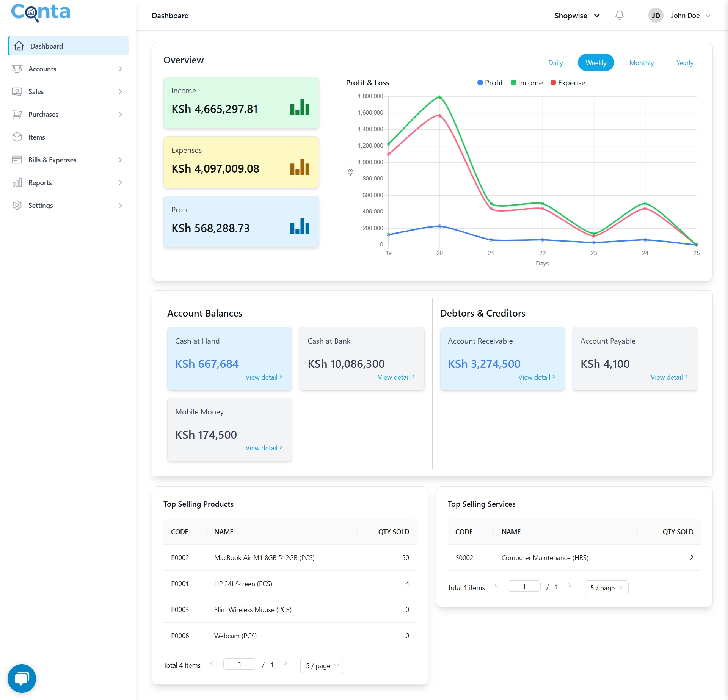Viewport: 728px width, 700px height.
Task: Select the Accounts sidebar icon
Action: pos(17,69)
